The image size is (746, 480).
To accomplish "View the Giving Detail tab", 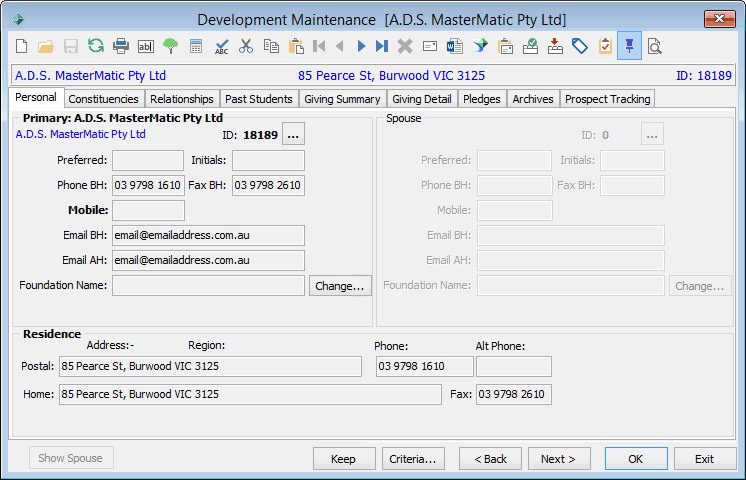I will [422, 99].
